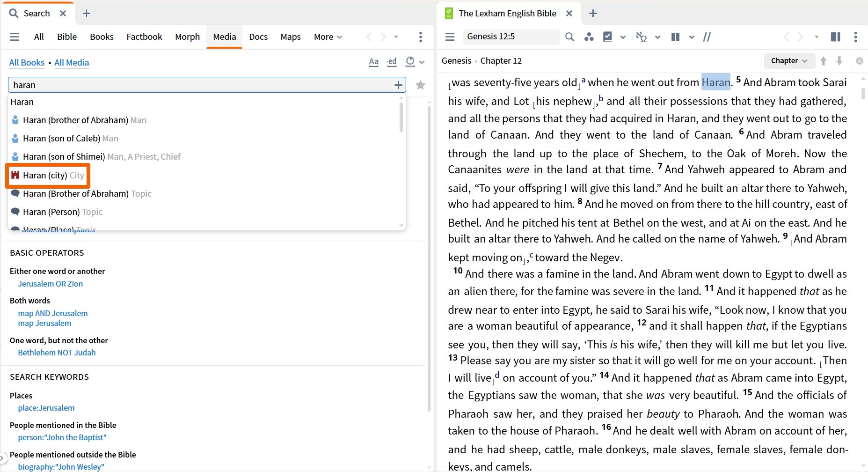Open the search panel hamburger menu icon
This screenshot has width=868, height=472.
15,37
